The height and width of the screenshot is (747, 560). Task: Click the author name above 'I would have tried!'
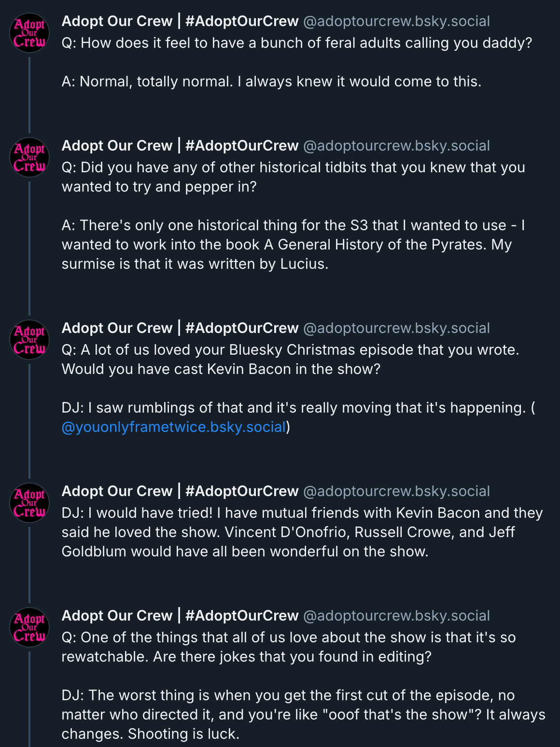180,491
